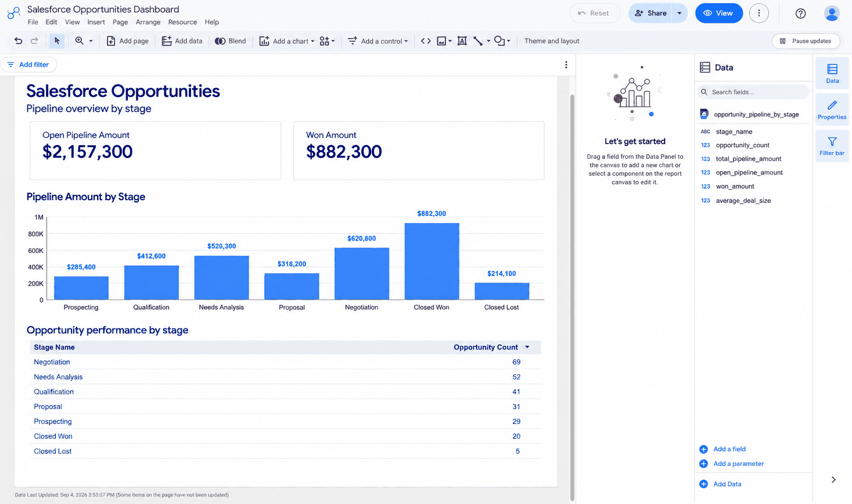Click the View button
852x504 pixels.
pyautogui.click(x=719, y=13)
